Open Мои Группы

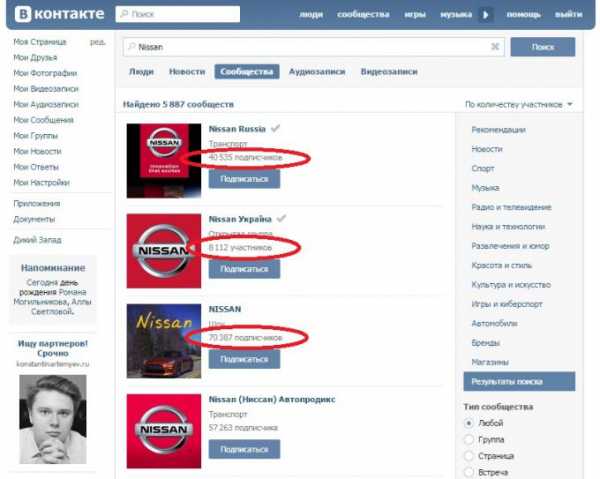pyautogui.click(x=36, y=136)
